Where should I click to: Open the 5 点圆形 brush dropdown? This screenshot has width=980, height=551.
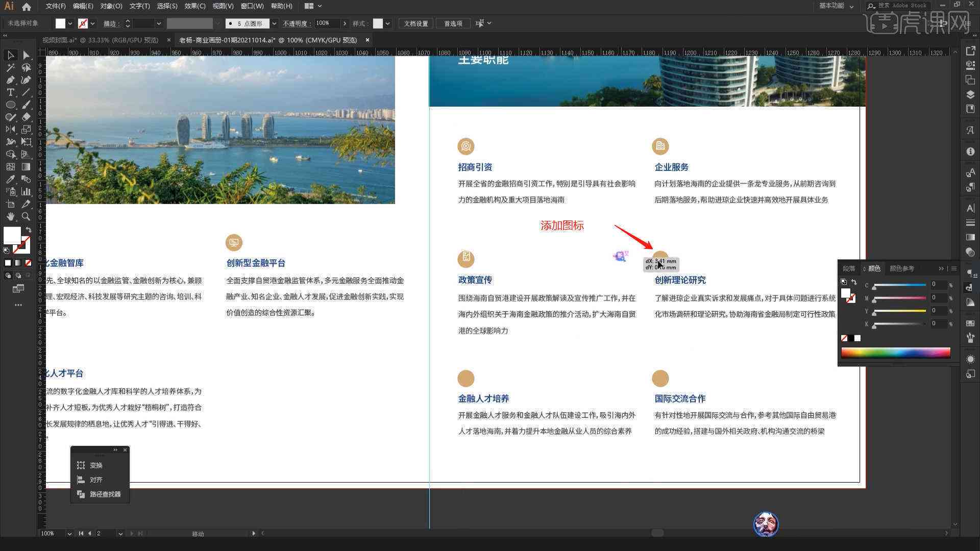tap(274, 23)
